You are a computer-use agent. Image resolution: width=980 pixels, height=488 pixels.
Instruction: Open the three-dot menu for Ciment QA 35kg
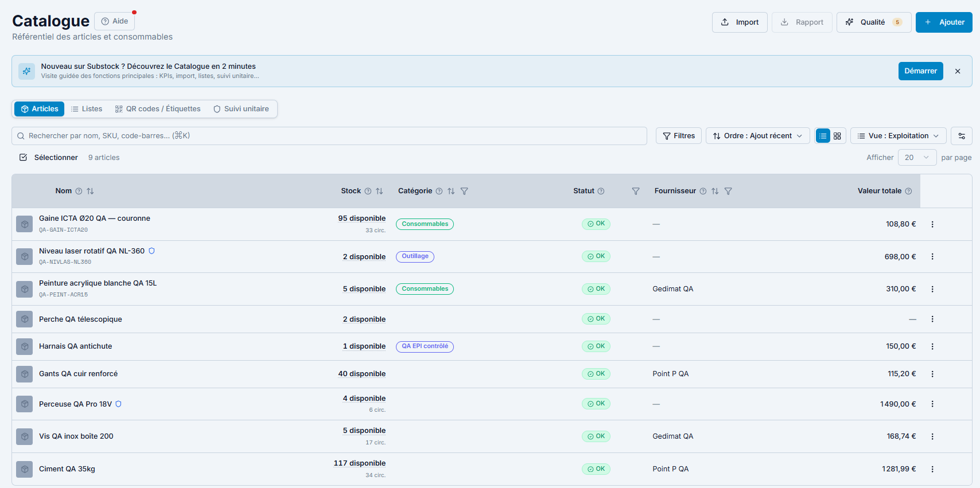(932, 469)
